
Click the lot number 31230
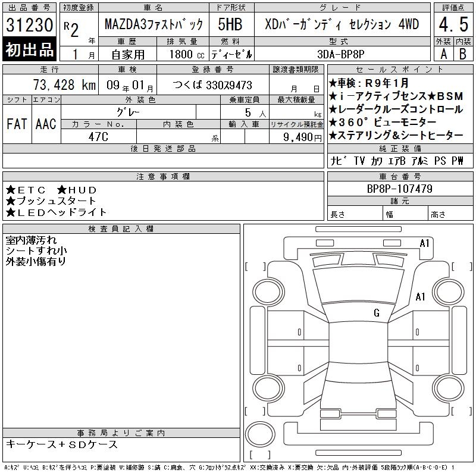pyautogui.click(x=29, y=25)
